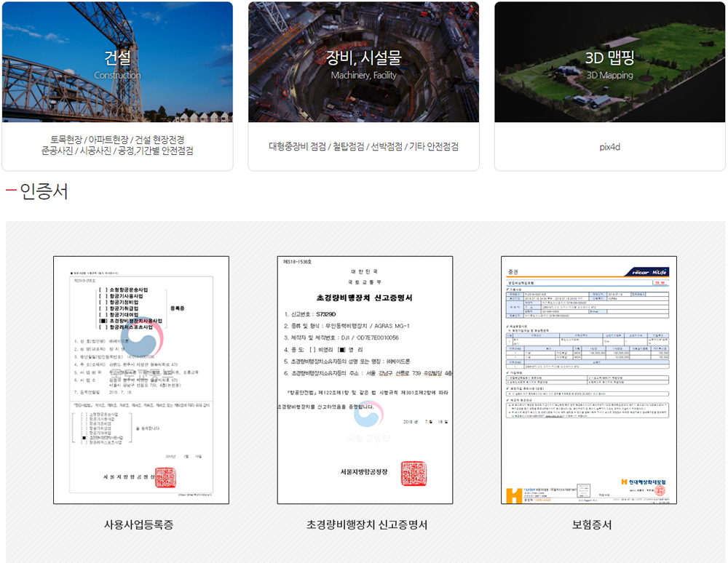View the 초경량비행장치 신고증명서 certificate document
Image resolution: width=728 pixels, height=563 pixels.
tap(365, 379)
